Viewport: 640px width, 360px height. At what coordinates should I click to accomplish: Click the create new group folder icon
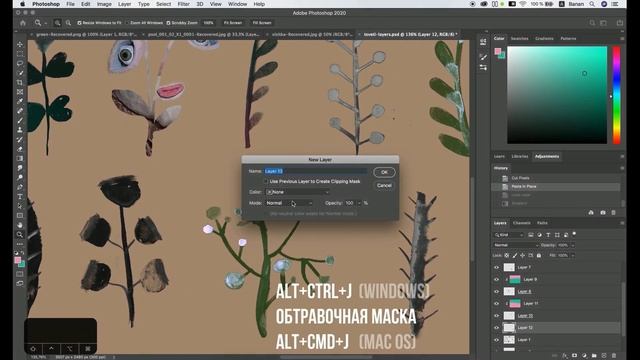(594, 356)
